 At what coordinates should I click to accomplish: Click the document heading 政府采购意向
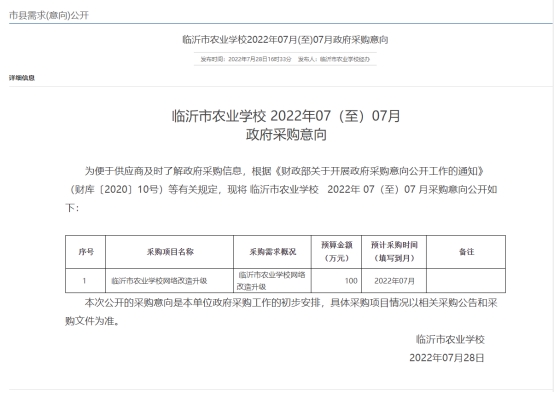pos(286,135)
